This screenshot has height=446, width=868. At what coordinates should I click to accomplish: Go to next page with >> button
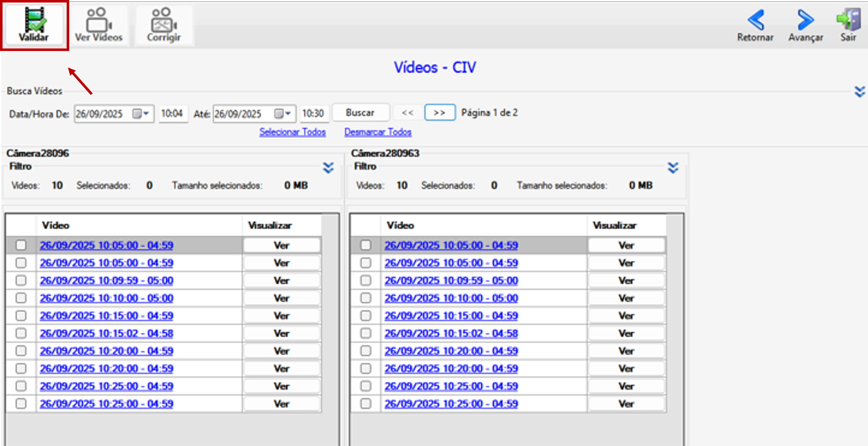(x=440, y=113)
